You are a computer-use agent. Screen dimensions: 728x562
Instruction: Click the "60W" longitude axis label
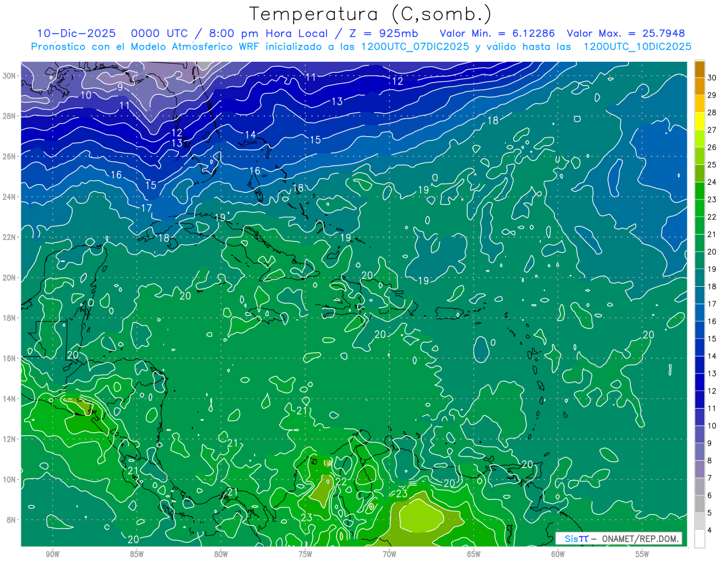click(558, 555)
